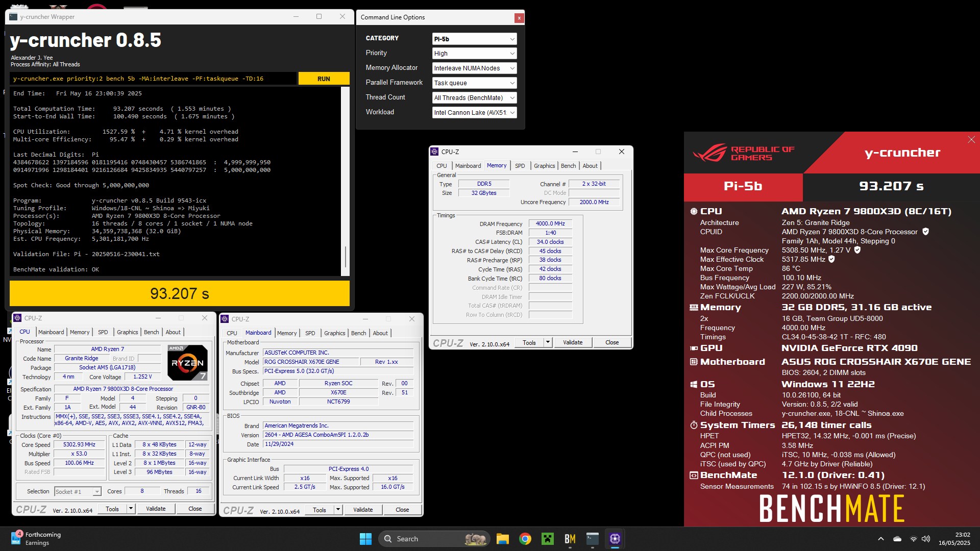980x551 pixels.
Task: Click the System Timers clock icon
Action: [x=694, y=425]
